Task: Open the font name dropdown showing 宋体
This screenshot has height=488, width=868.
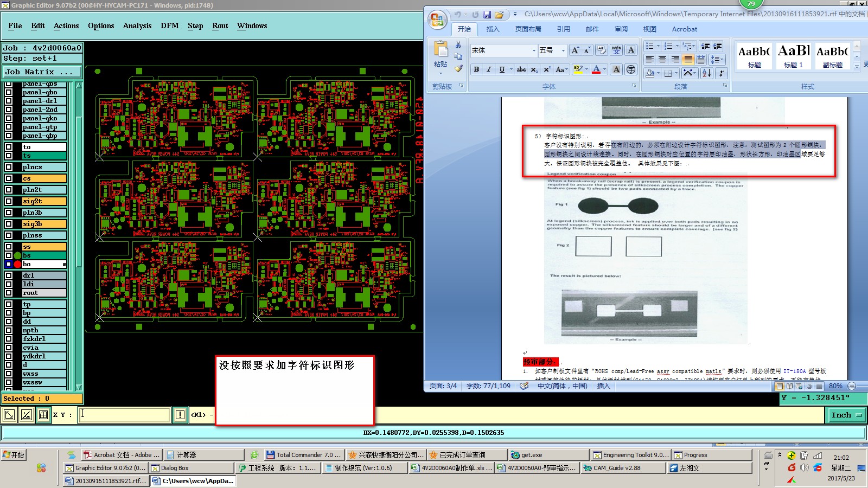Action: pos(534,50)
